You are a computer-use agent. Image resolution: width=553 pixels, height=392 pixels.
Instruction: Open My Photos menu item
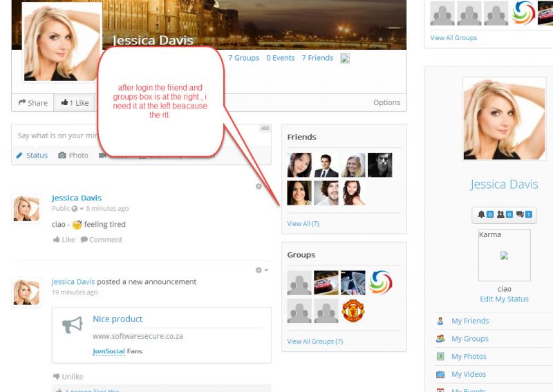[x=469, y=356]
